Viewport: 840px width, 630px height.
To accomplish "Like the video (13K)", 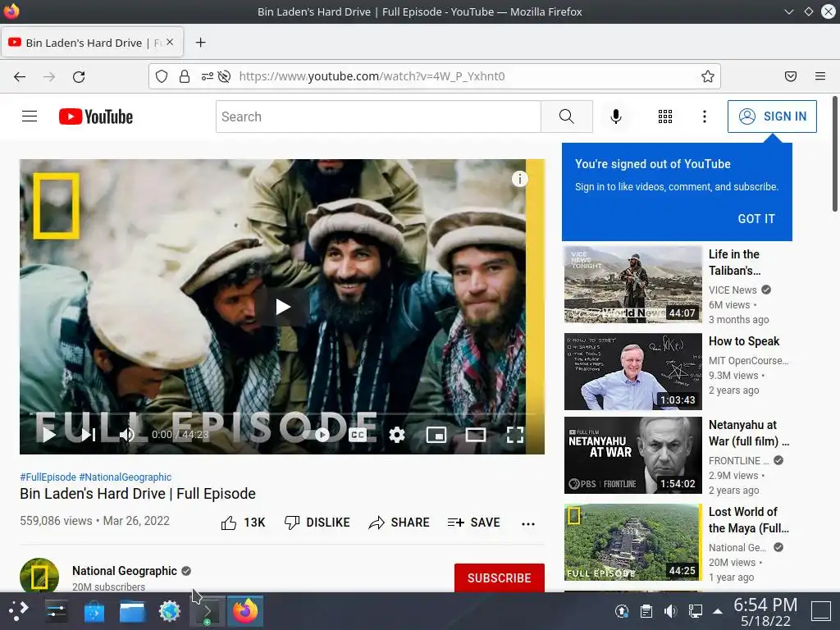I will 243,523.
